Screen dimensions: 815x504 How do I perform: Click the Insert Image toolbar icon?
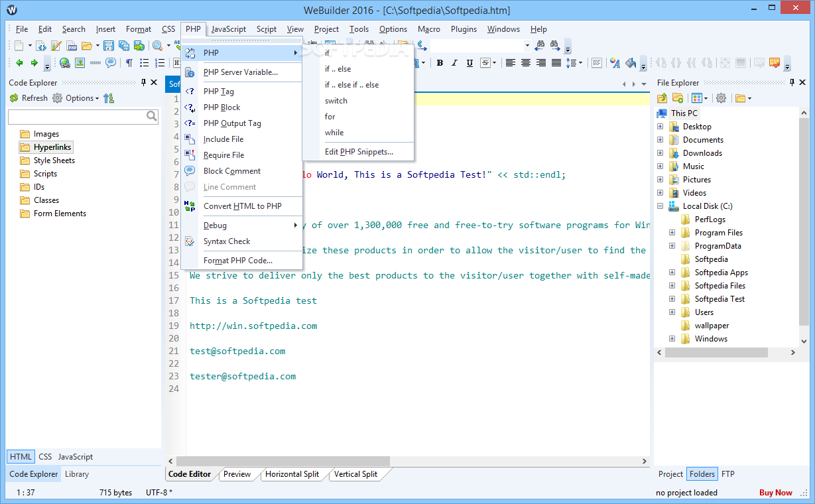pos(80,63)
